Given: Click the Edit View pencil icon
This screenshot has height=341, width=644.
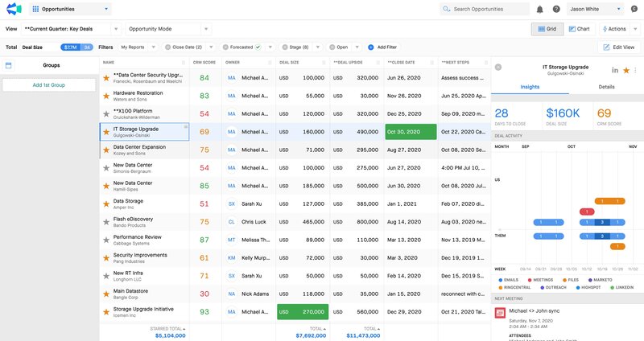Looking at the screenshot, I should tap(606, 47).
